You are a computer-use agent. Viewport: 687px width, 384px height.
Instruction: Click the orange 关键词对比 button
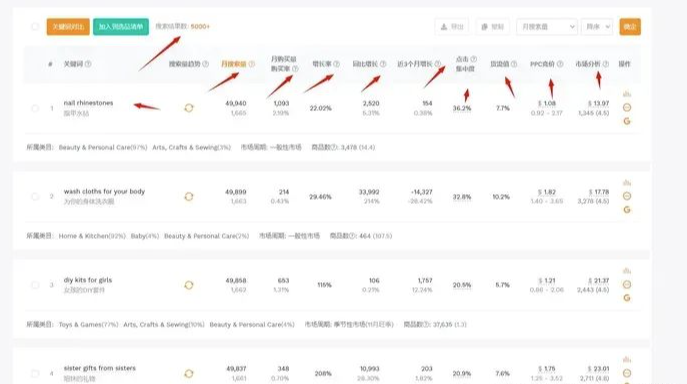[x=68, y=27]
